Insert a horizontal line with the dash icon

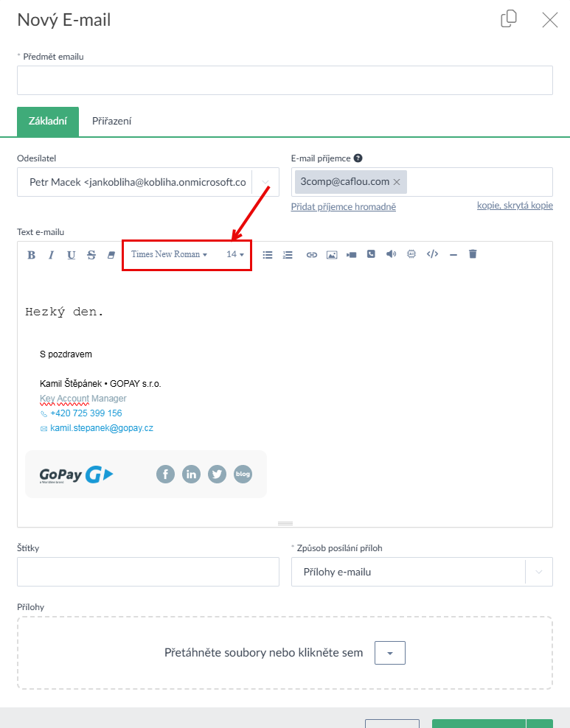point(453,255)
